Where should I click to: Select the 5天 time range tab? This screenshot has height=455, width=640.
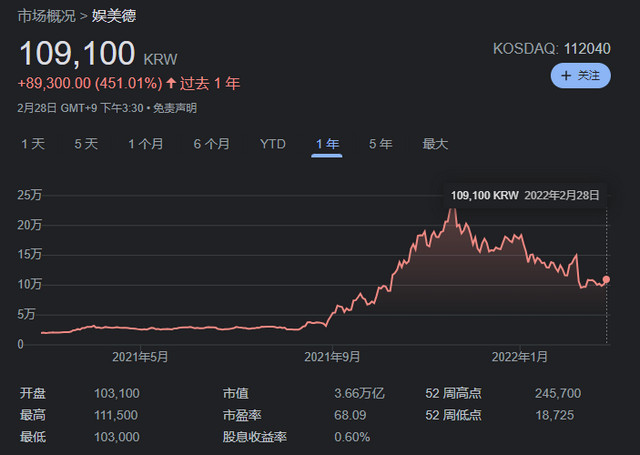[x=86, y=144]
